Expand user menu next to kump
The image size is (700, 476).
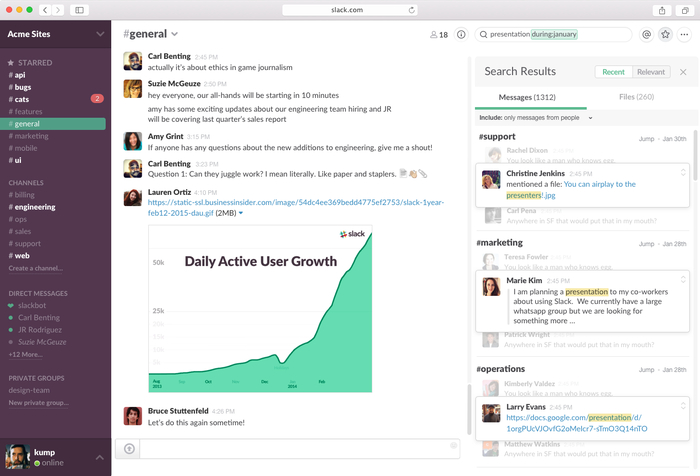[x=99, y=456]
